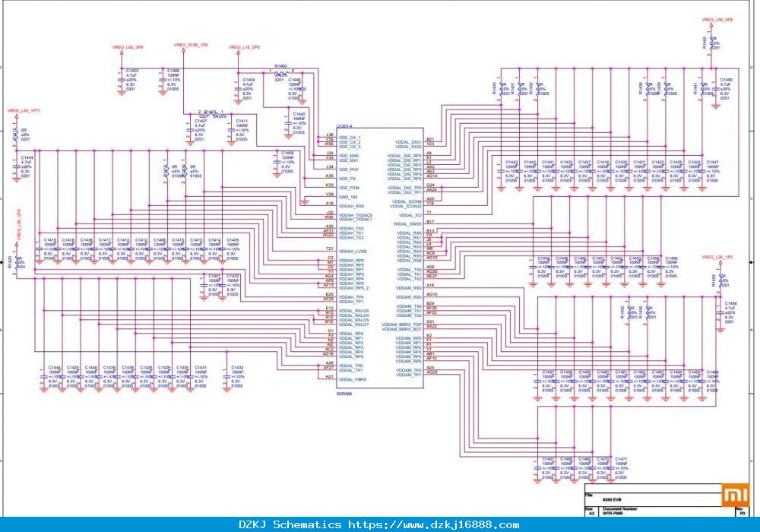This screenshot has height=532, width=760.
Task: Select pin name VDDAL_GNSS
Action: point(407,224)
